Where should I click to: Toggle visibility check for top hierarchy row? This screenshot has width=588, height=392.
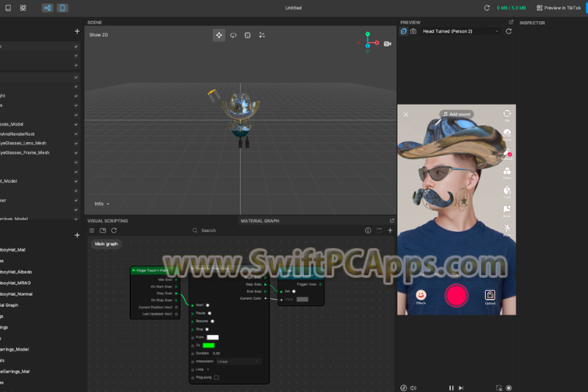(76, 47)
